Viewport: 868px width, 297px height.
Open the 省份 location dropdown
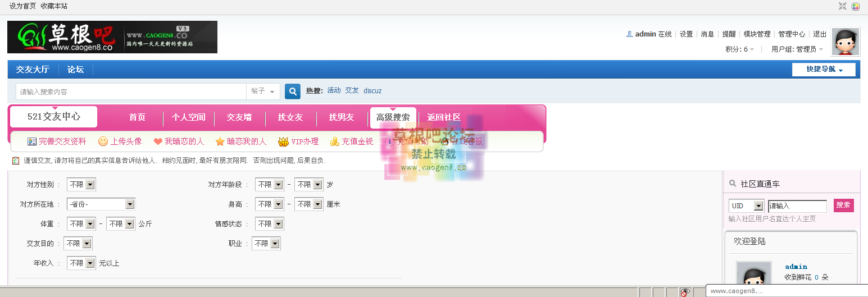point(101,204)
